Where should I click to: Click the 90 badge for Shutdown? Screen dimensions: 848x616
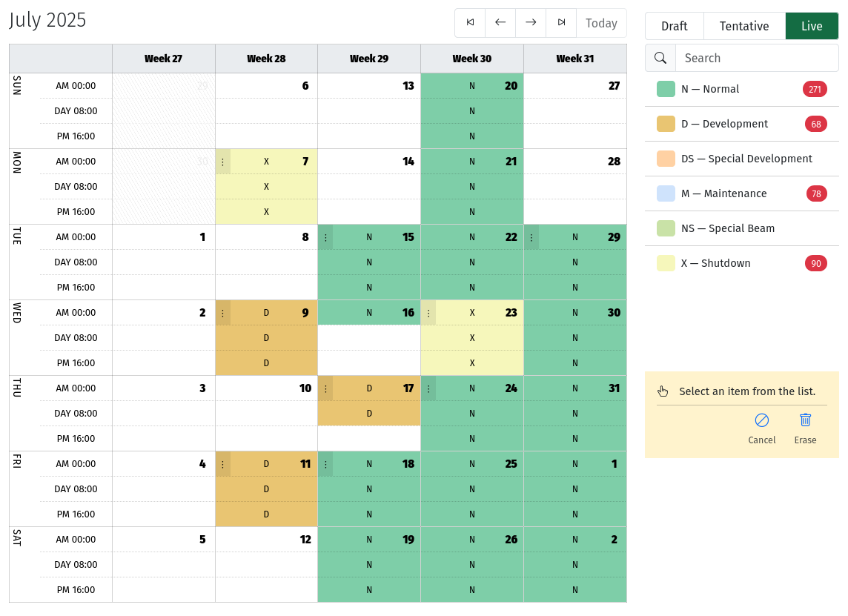(816, 263)
